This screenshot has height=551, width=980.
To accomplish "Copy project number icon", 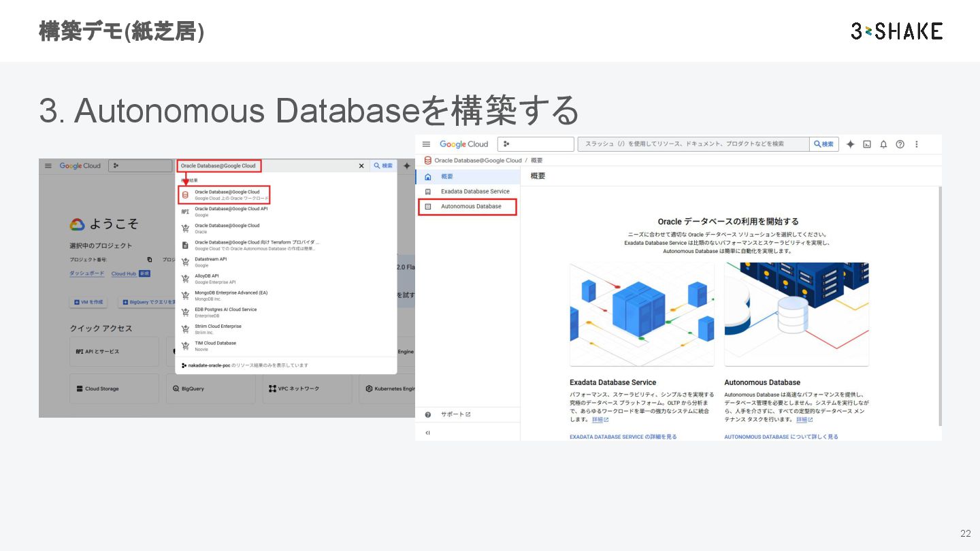I will (150, 259).
